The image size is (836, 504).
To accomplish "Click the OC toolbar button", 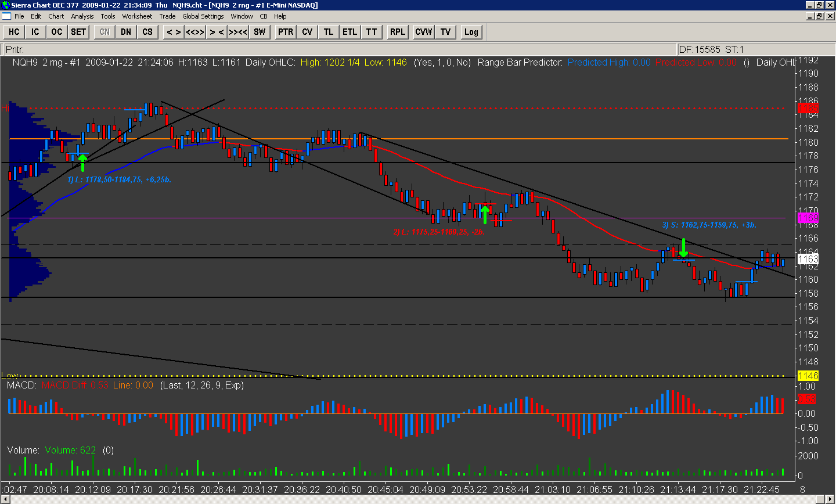I will click(x=56, y=32).
